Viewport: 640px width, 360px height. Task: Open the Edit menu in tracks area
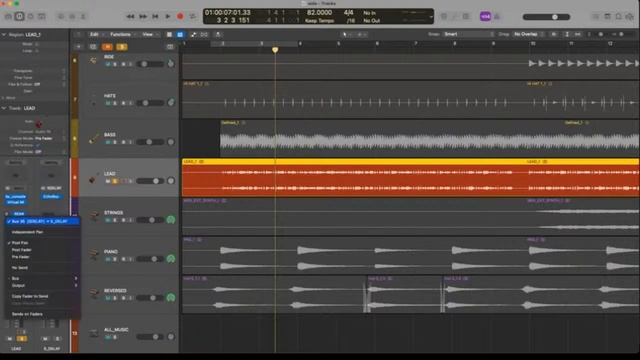96,35
